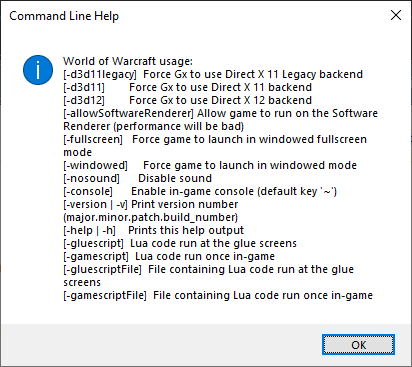Click the [-gluescript] option text
Viewport: 412px width, 367px height.
point(93,243)
